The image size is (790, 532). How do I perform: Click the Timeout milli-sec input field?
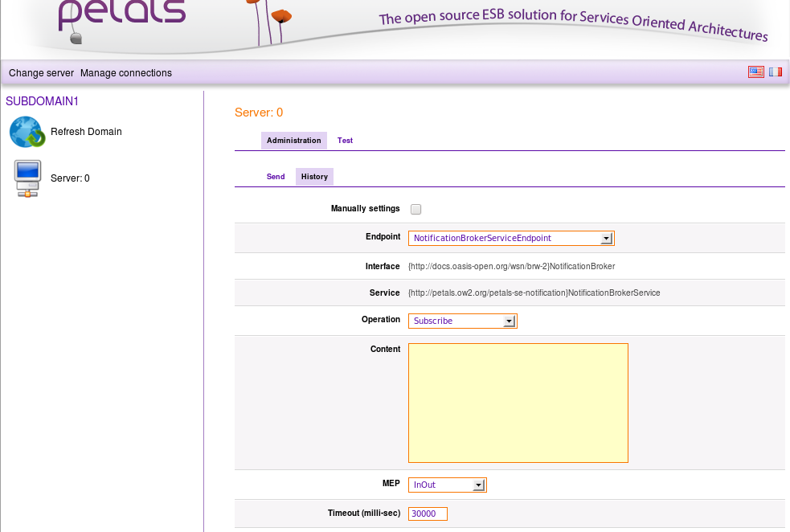pos(428,514)
